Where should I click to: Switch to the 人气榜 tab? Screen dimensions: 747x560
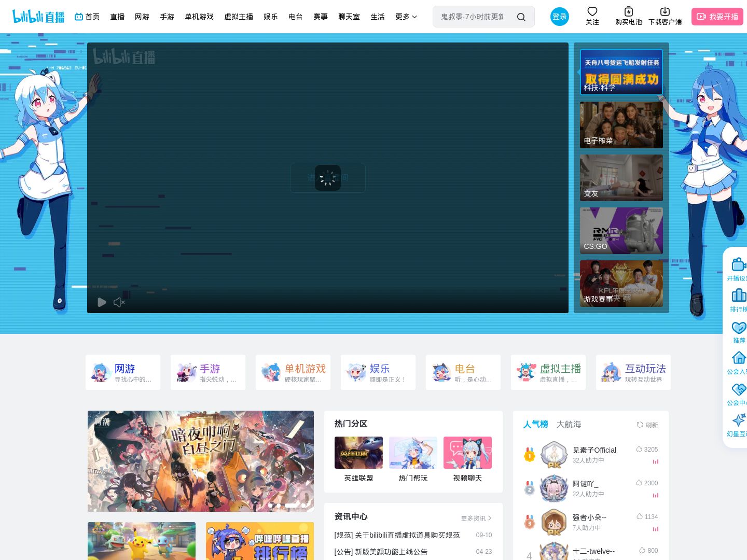(x=535, y=424)
